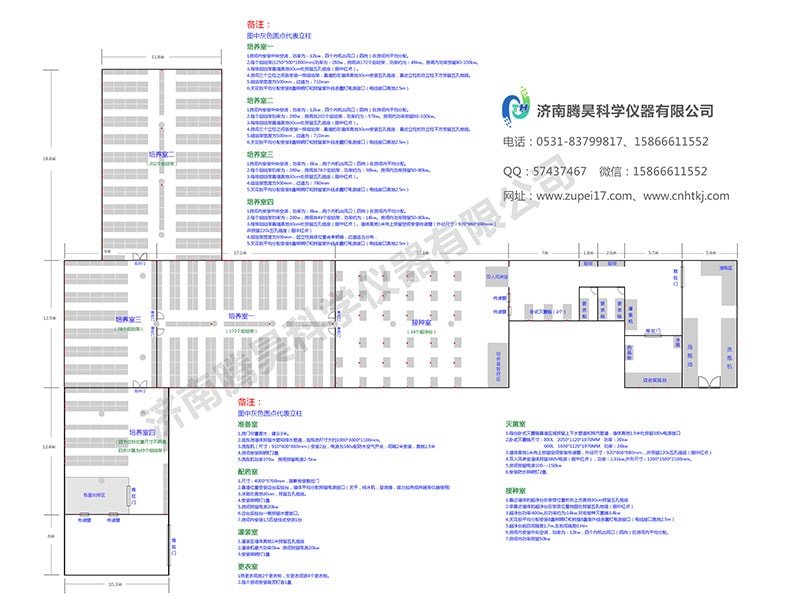
Task: Click the green 准备室 notes heading
Action: pos(249,422)
